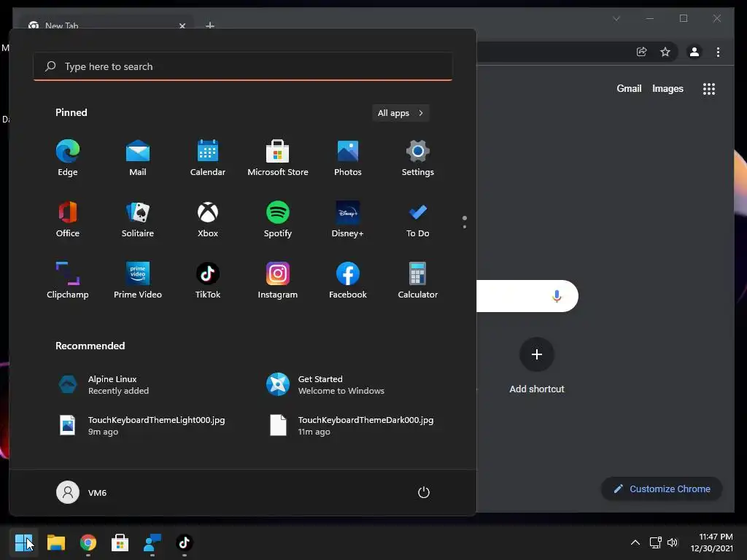Screen dimensions: 747x560
Task: Open Settings from the pinned apps
Action: tap(418, 158)
